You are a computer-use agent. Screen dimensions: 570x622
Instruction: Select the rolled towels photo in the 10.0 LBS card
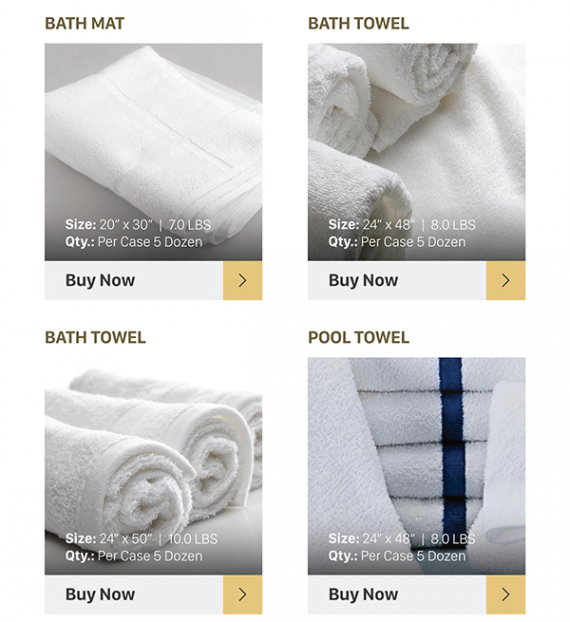click(x=153, y=466)
